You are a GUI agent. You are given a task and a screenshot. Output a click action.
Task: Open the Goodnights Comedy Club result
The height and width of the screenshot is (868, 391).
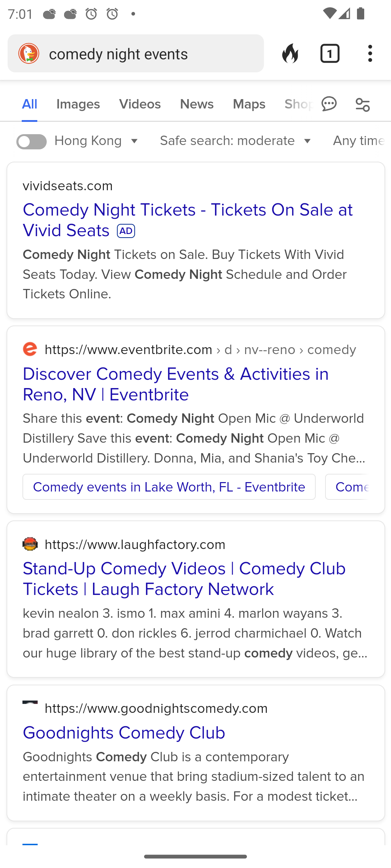coord(124,733)
